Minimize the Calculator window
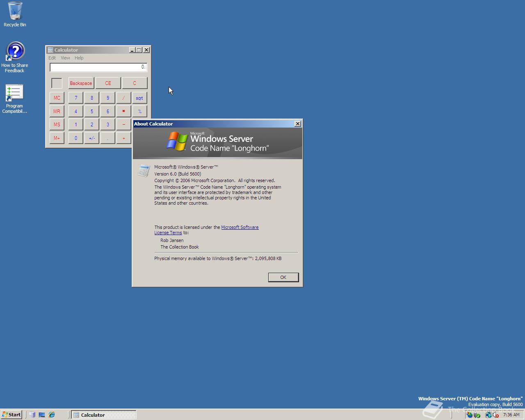 132,50
